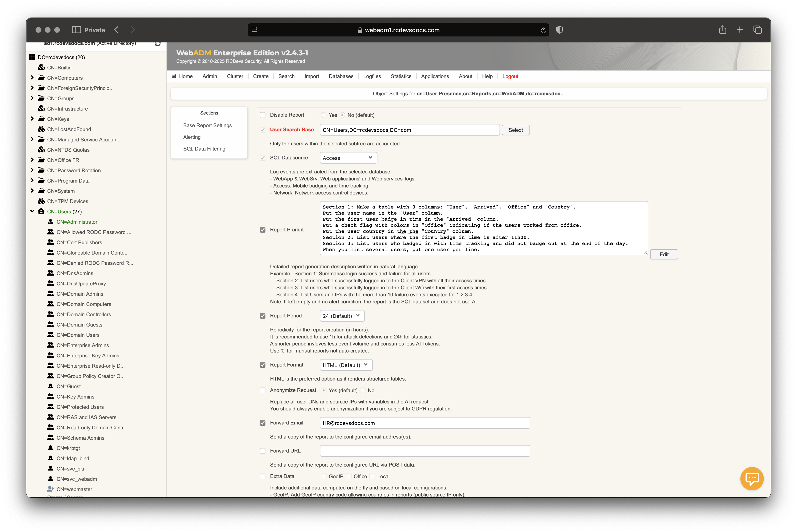
Task: Uncheck the Report Prompt checkbox
Action: [262, 230]
